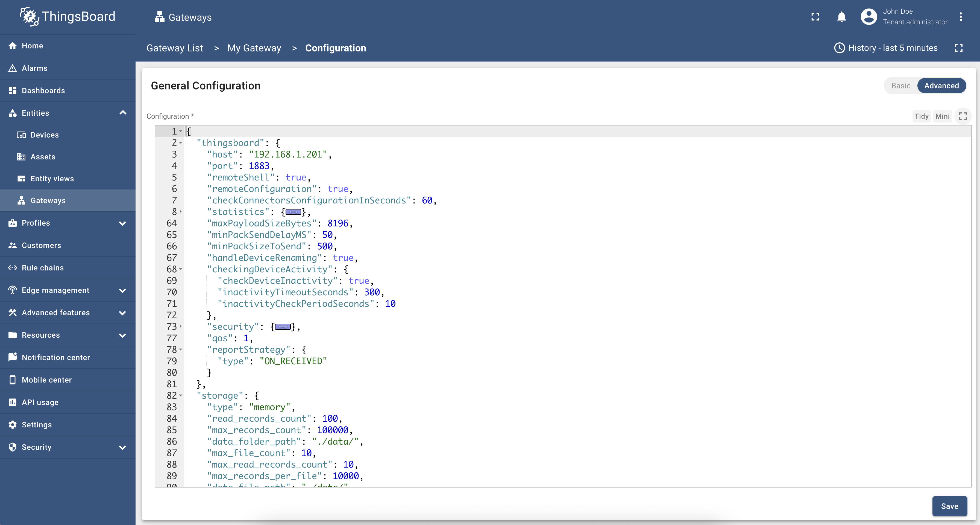Save the gateway configuration
The width and height of the screenshot is (980, 525).
pos(949,506)
